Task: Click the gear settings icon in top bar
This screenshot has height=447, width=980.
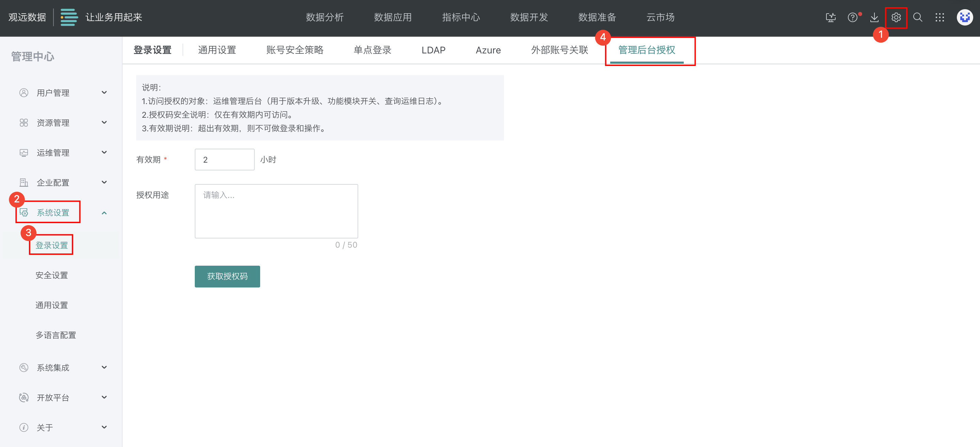Action: [896, 17]
